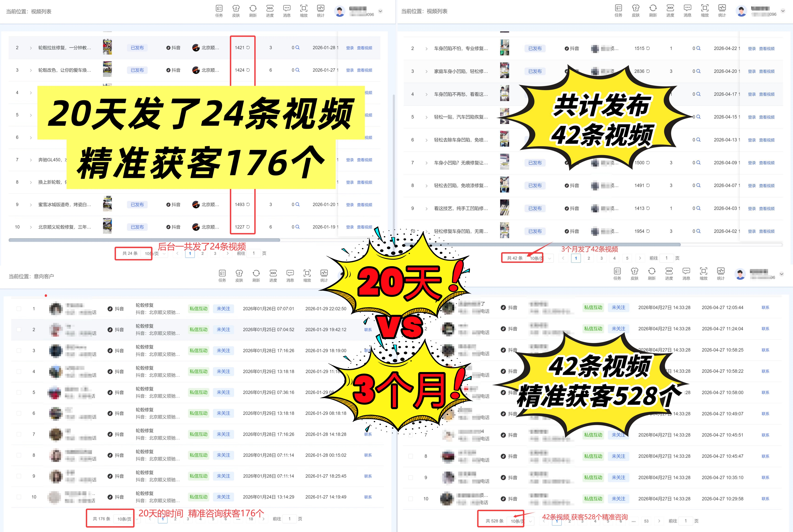Click 刷新 icon in the 176-customer 意向客户 panel
Image resolution: width=793 pixels, height=532 pixels.
256,276
